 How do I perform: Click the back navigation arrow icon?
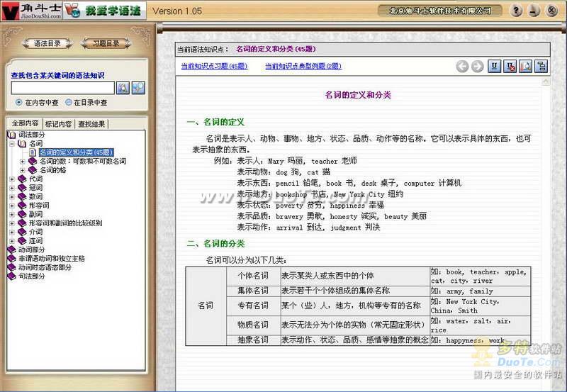point(462,67)
